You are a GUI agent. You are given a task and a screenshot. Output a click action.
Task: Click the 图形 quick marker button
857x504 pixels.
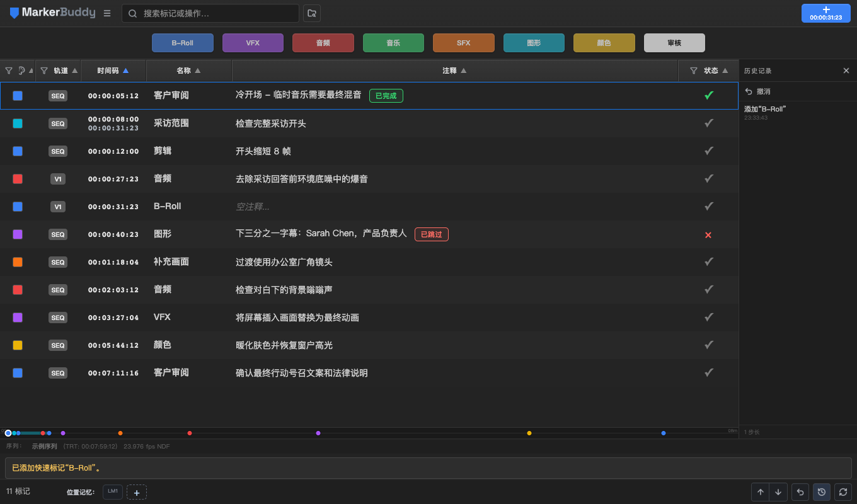point(534,43)
